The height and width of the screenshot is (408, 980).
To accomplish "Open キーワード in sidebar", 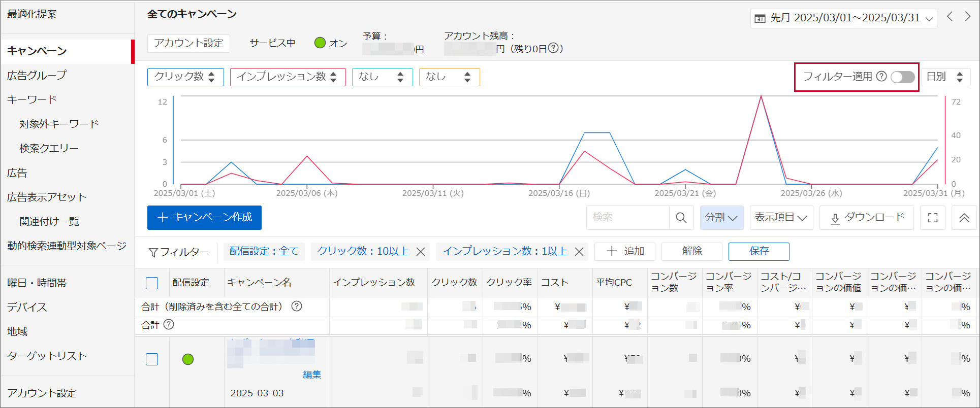I will click(x=32, y=99).
